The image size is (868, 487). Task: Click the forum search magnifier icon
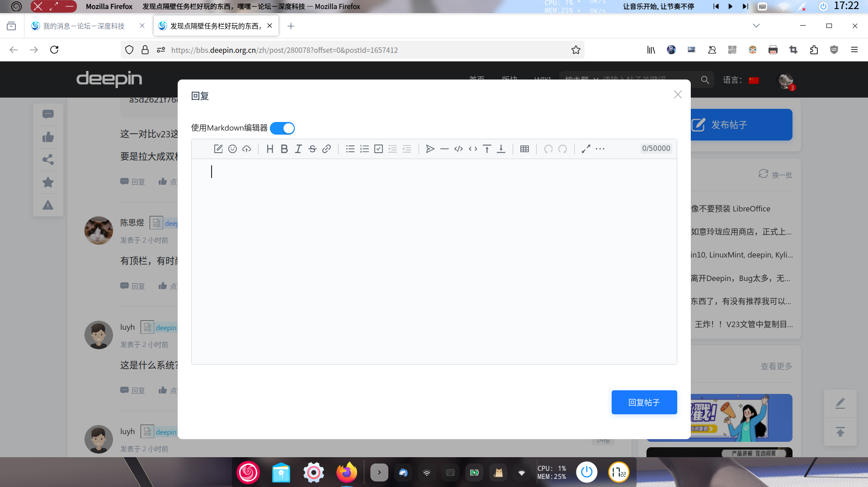coord(705,80)
